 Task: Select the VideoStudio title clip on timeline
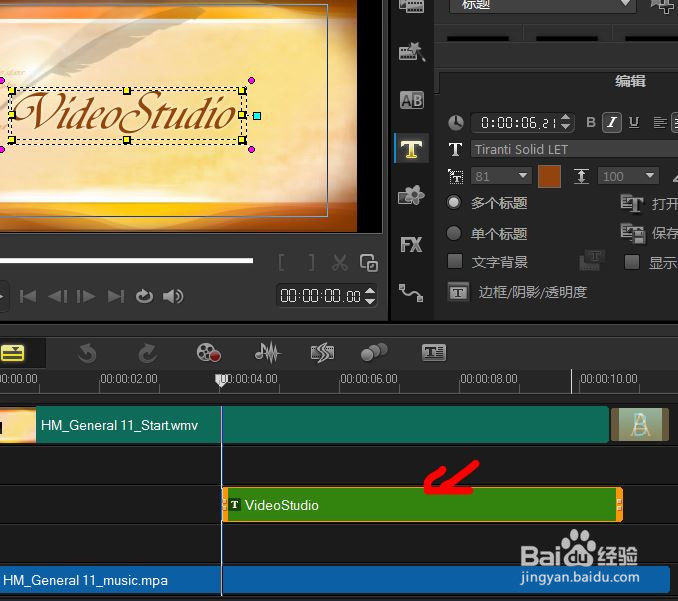point(422,505)
